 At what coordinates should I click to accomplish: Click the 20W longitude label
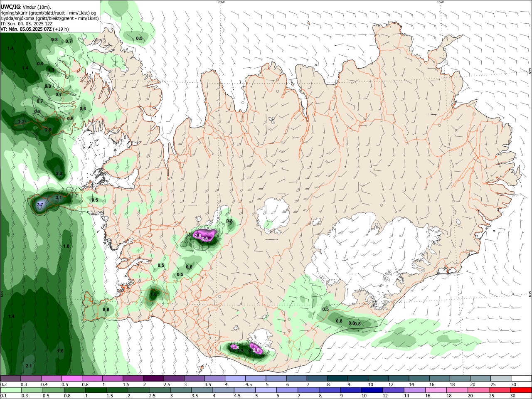221,2
